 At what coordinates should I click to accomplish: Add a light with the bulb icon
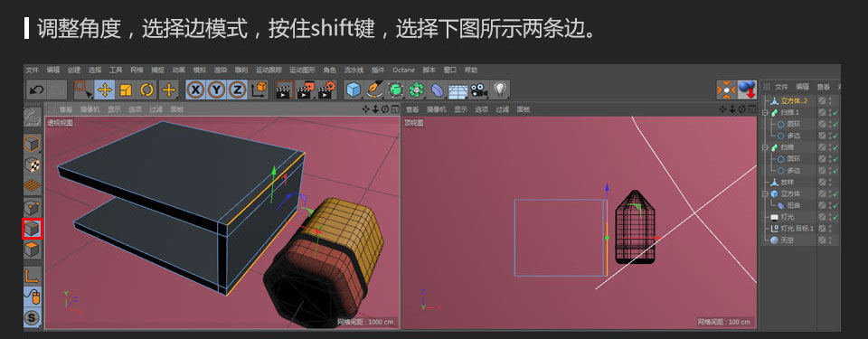tap(500, 89)
